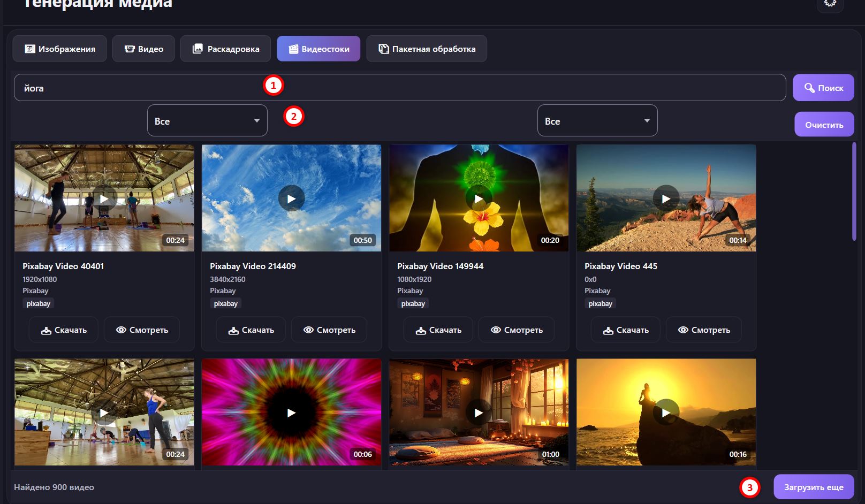Play the golden sunset silhouette video

point(666,413)
